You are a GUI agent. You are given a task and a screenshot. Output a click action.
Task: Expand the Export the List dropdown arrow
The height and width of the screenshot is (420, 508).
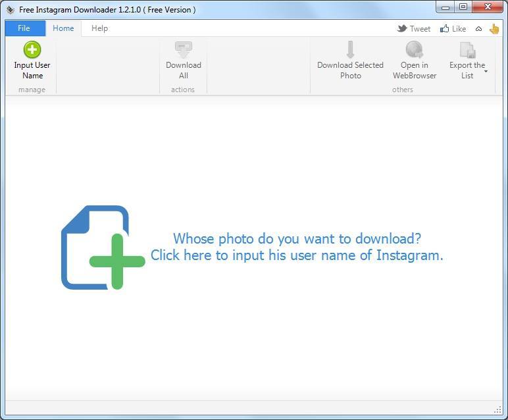[486, 71]
